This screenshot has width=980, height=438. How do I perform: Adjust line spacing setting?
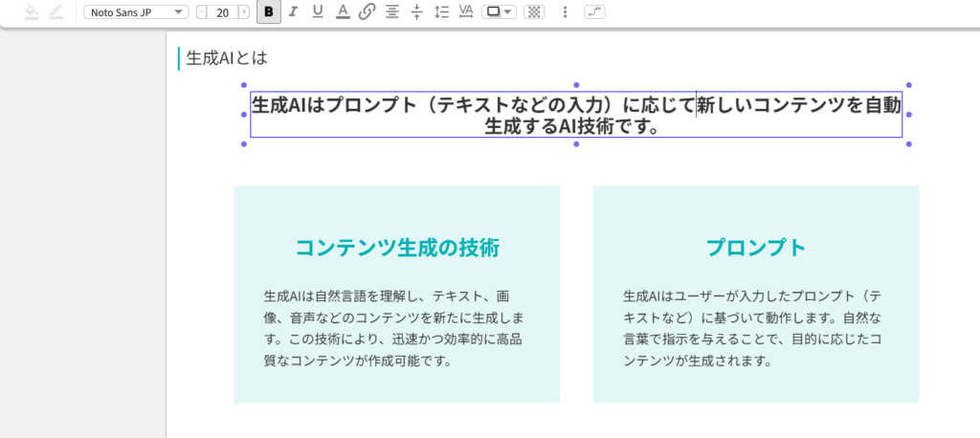point(441,11)
